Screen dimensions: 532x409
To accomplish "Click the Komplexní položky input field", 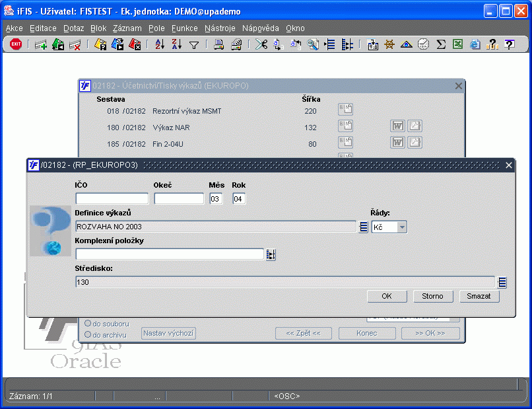I will (x=170, y=254).
